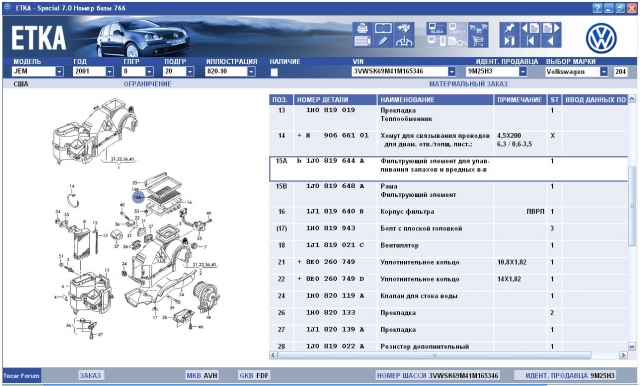Click the США label
This screenshot has height=386, width=640.
[x=21, y=84]
